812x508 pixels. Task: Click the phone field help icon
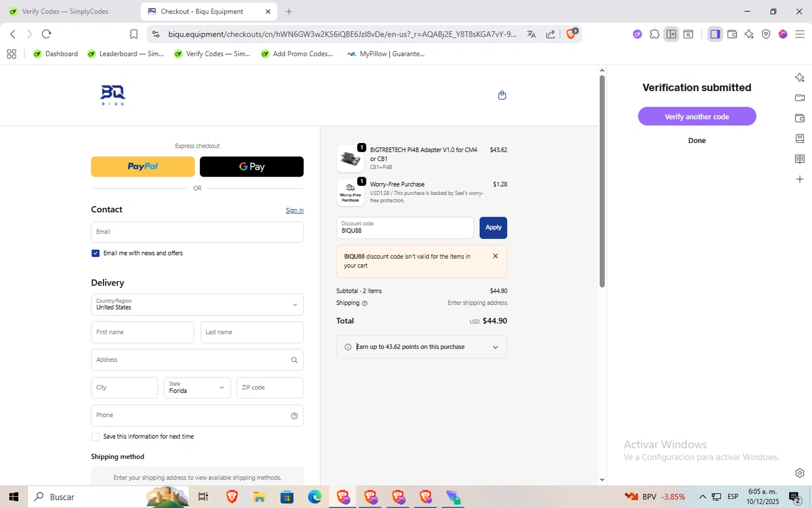click(x=294, y=416)
